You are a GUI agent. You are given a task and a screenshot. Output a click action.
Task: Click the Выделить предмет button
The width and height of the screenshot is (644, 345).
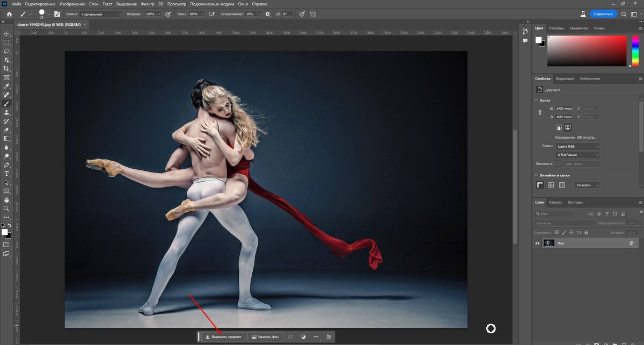tap(223, 337)
